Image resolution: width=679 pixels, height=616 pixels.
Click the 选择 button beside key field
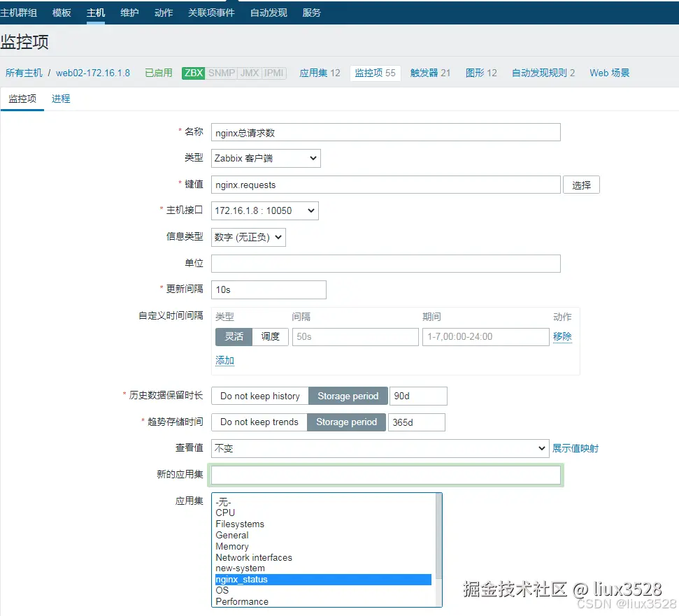[581, 185]
